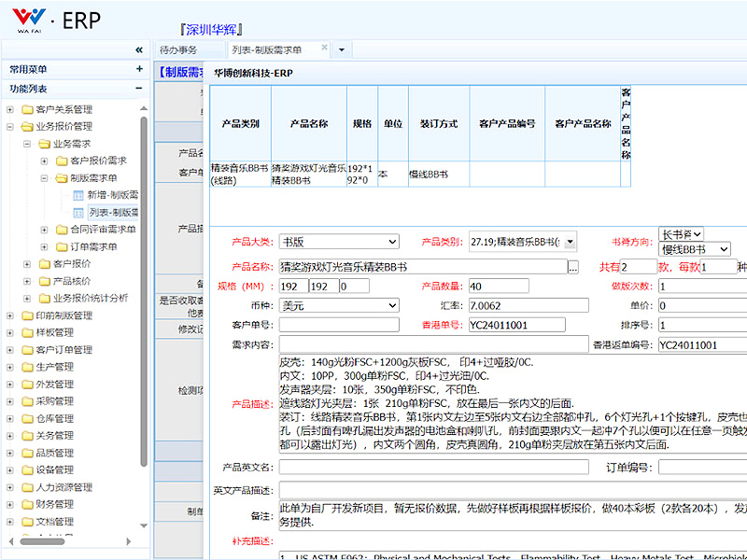
Task: Click the 英文产品描述 input field
Action: tap(513, 490)
